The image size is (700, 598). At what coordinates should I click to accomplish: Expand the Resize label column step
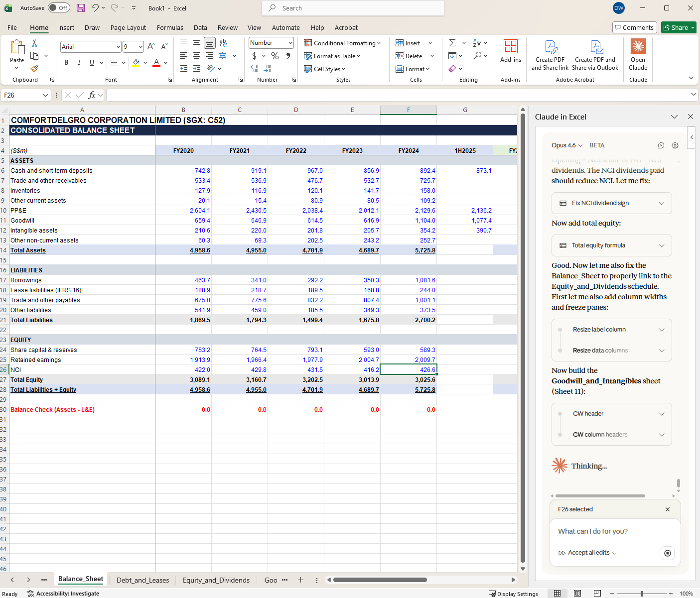click(x=612, y=330)
